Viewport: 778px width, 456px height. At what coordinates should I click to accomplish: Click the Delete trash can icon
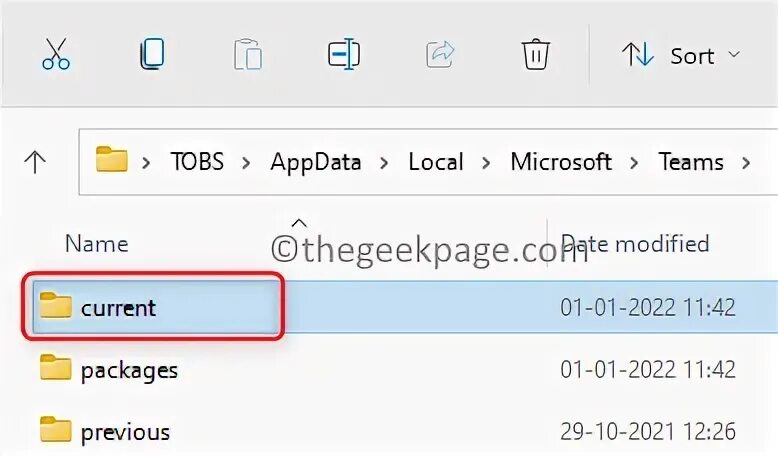[536, 54]
